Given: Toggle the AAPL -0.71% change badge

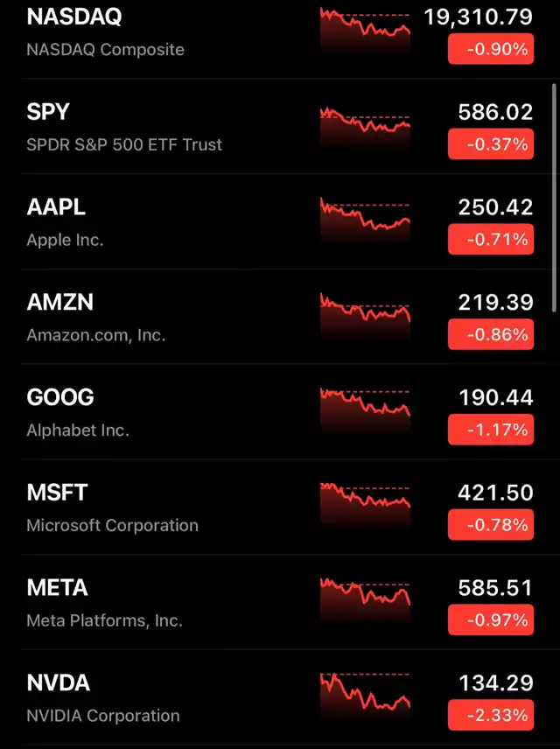Looking at the screenshot, I should (490, 240).
